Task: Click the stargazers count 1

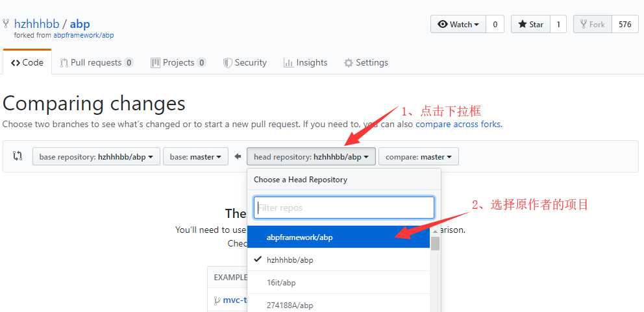Action: tap(558, 24)
